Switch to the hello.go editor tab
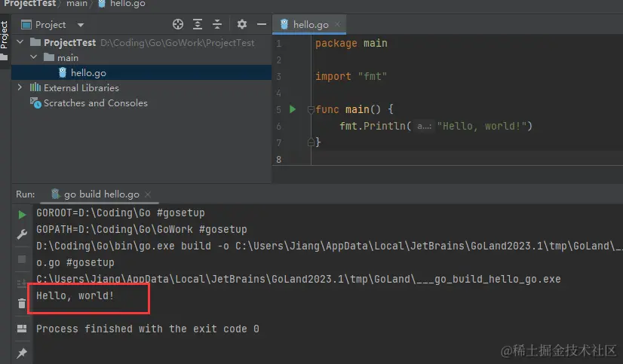623x364 pixels. tap(310, 25)
